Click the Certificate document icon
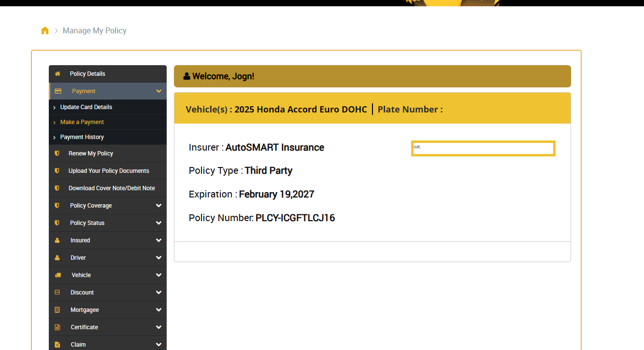 click(x=57, y=327)
